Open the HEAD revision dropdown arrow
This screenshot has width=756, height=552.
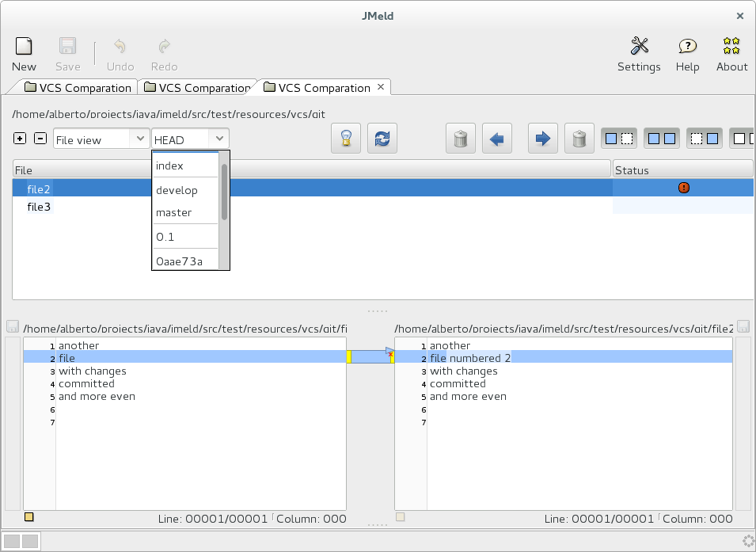(219, 139)
